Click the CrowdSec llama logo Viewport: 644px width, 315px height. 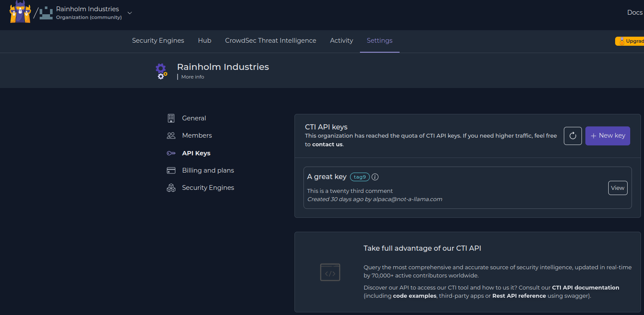[x=20, y=12]
